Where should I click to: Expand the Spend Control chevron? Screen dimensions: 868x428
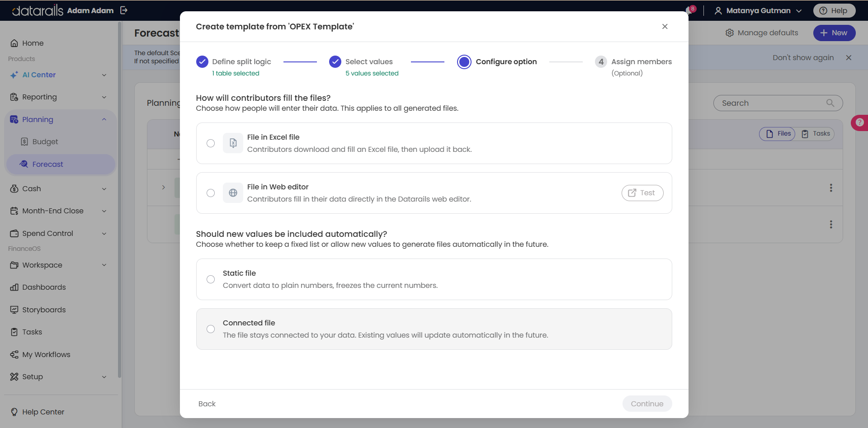pos(104,234)
